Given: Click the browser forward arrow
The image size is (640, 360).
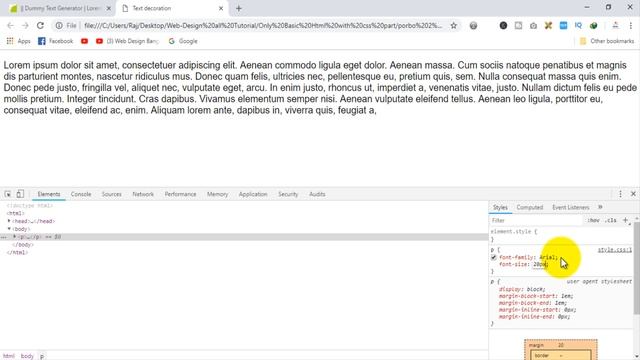Looking at the screenshot, I should tap(25, 25).
